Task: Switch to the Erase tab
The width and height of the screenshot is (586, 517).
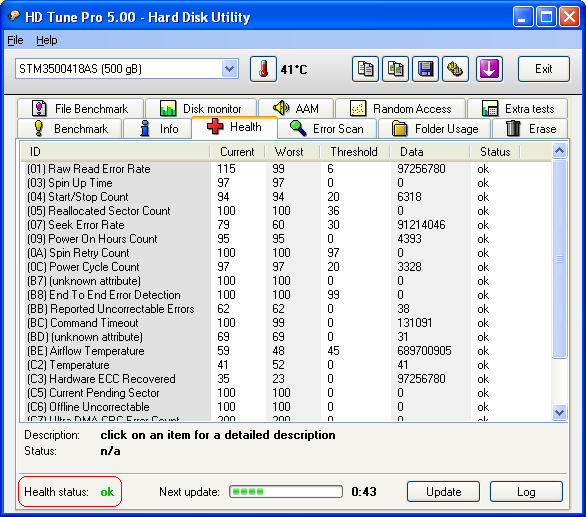Action: point(530,129)
